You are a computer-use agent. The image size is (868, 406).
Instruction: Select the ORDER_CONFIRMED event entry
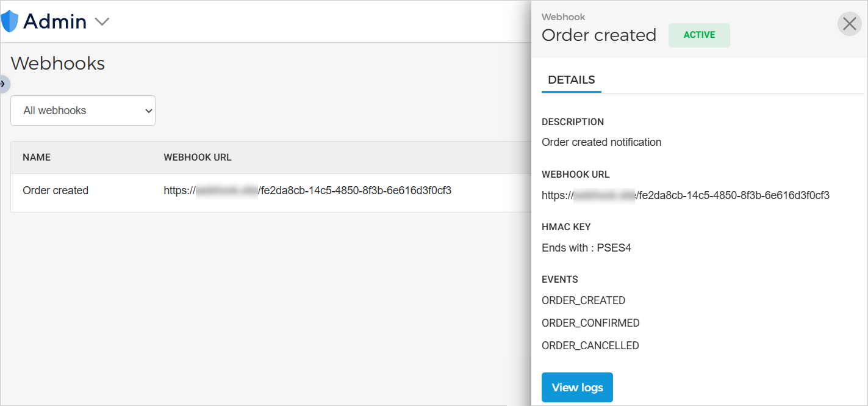(x=590, y=323)
